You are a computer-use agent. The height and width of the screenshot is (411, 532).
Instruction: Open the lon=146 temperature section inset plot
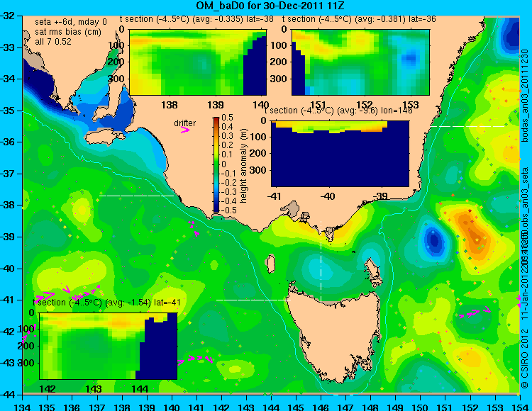pos(340,154)
